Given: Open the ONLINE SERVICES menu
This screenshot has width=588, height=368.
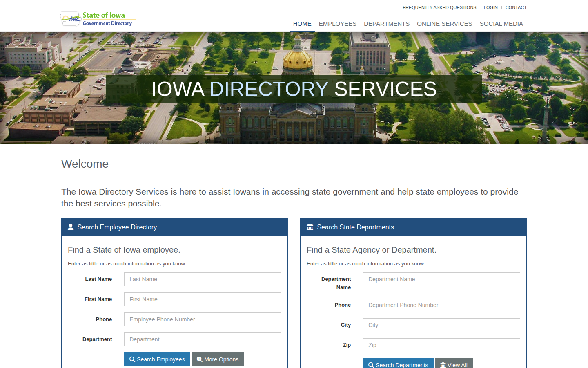Looking at the screenshot, I should click(x=445, y=24).
